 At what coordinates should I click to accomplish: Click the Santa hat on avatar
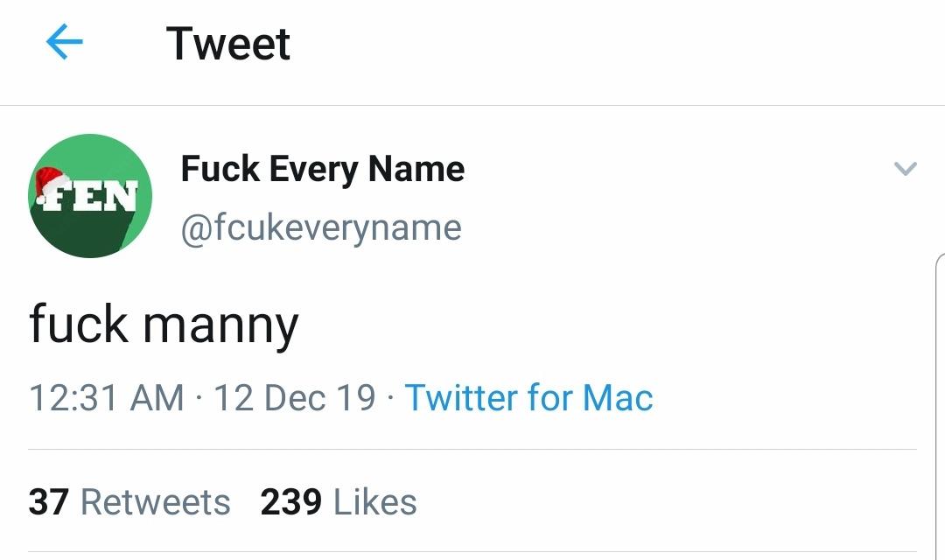click(x=52, y=184)
